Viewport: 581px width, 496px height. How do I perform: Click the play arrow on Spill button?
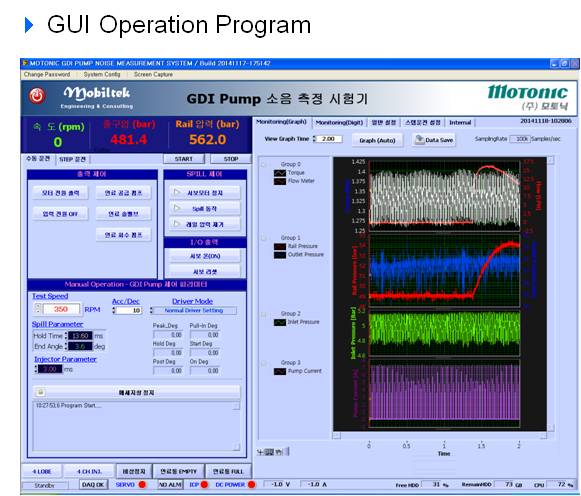tap(177, 208)
